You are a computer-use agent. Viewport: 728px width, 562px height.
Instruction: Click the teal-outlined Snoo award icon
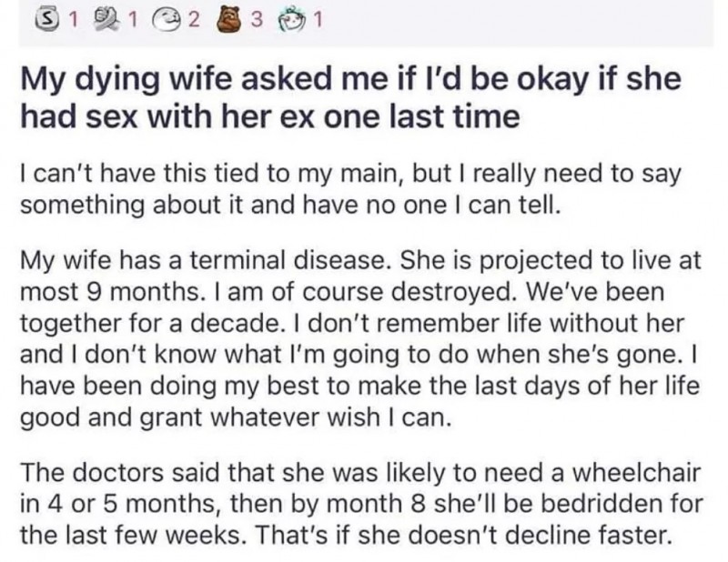(291, 21)
